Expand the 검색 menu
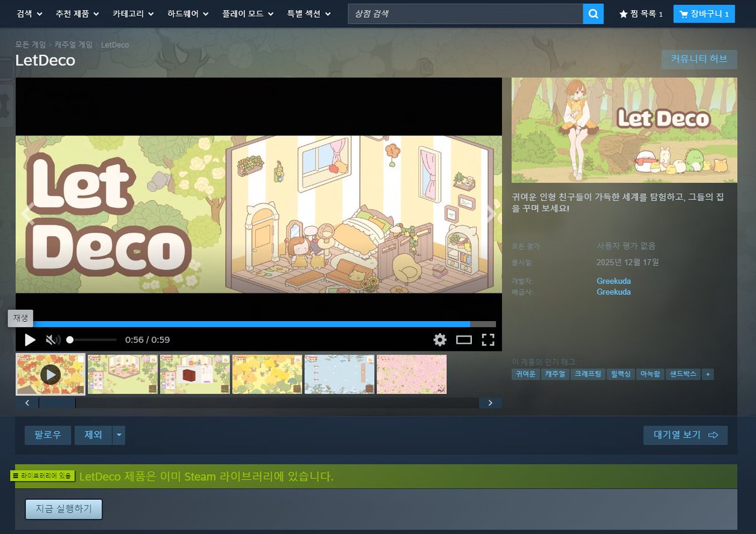This screenshot has width=756, height=534. click(x=30, y=14)
